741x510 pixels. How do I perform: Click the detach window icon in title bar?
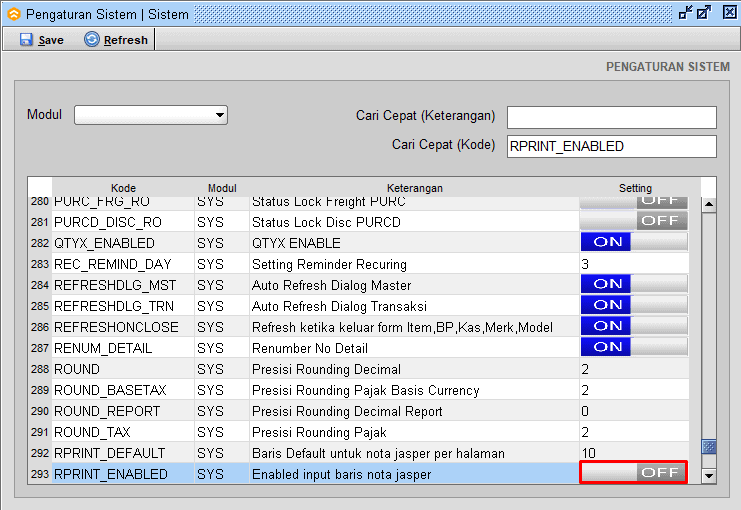click(x=685, y=13)
